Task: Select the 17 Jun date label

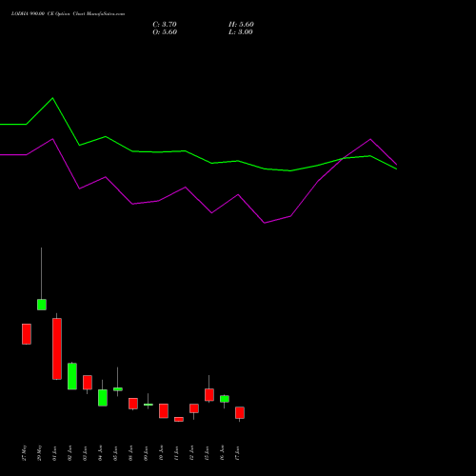Action: click(x=238, y=453)
